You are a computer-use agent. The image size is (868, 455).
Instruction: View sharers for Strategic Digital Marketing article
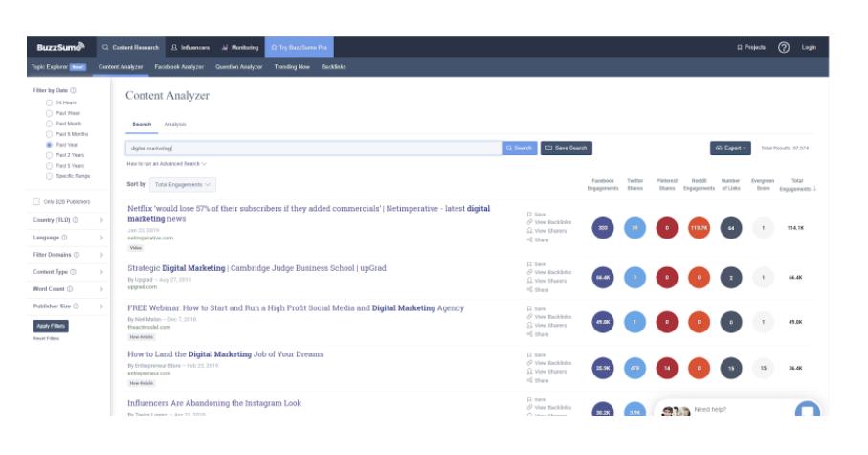tap(546, 281)
